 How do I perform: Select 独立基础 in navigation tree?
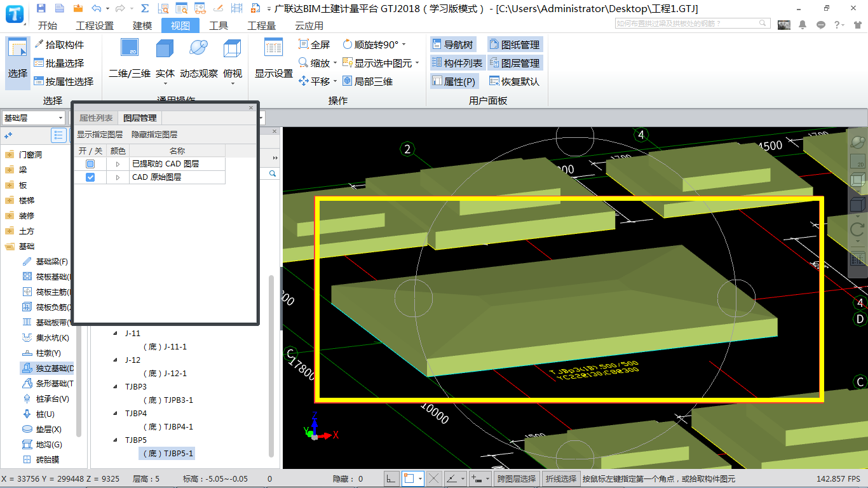tap(48, 369)
